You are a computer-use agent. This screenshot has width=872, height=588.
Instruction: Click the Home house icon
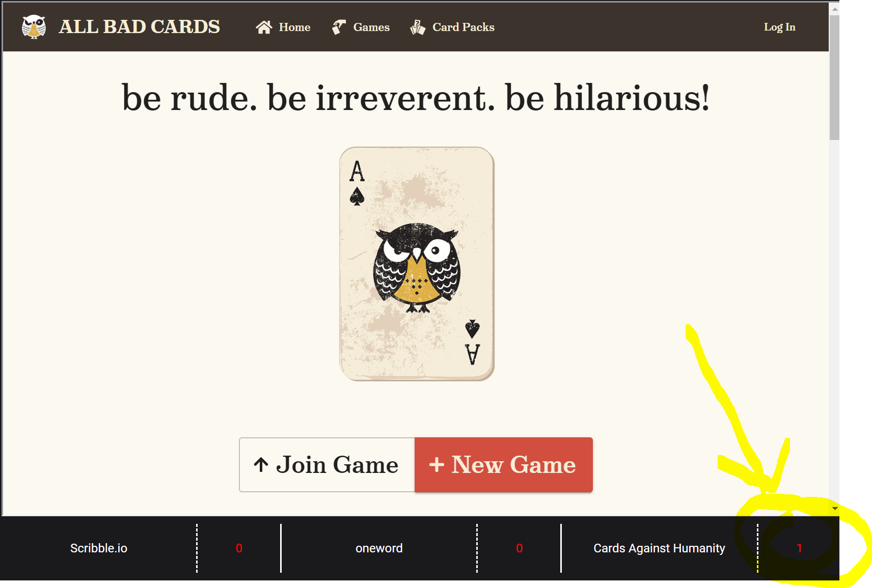pyautogui.click(x=264, y=27)
